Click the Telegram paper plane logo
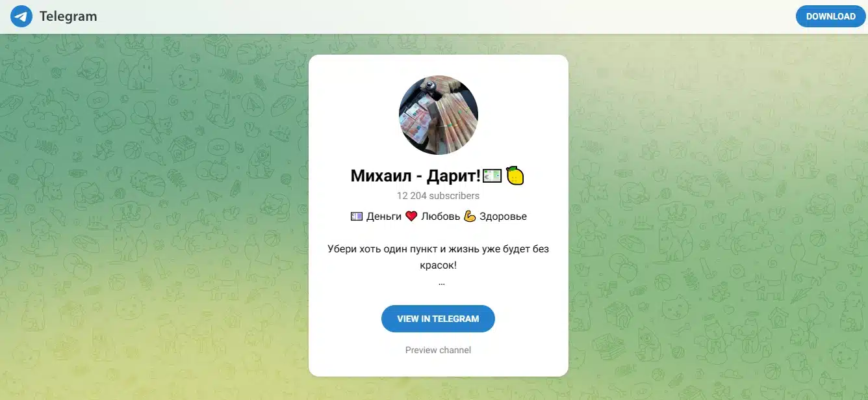 point(21,16)
